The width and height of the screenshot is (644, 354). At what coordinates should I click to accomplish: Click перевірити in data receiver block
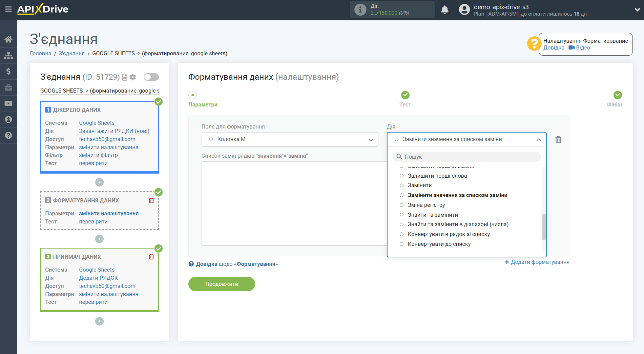(93, 302)
